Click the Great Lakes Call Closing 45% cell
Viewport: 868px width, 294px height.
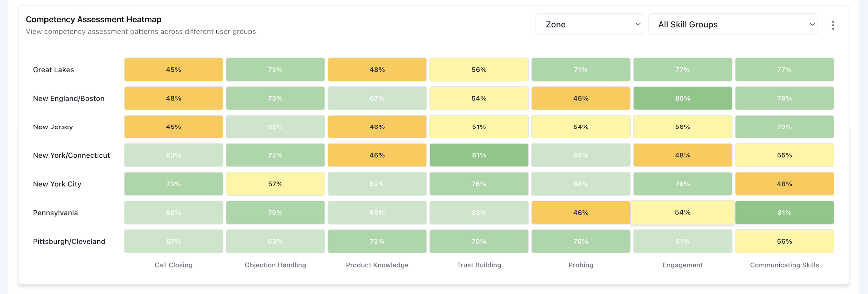coord(173,70)
